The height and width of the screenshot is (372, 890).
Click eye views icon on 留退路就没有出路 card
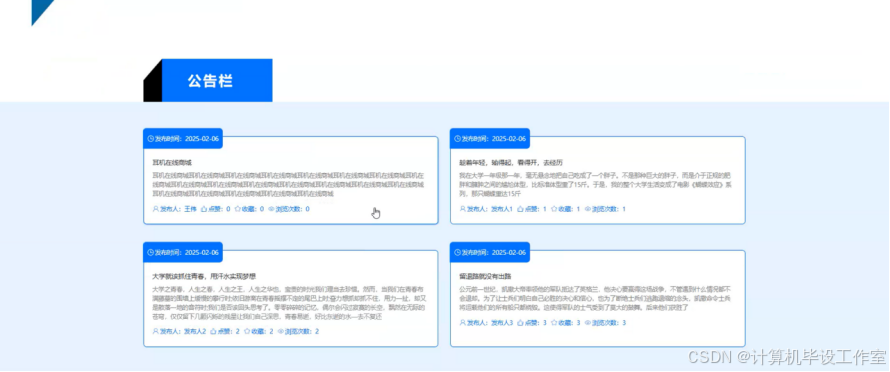click(x=587, y=323)
